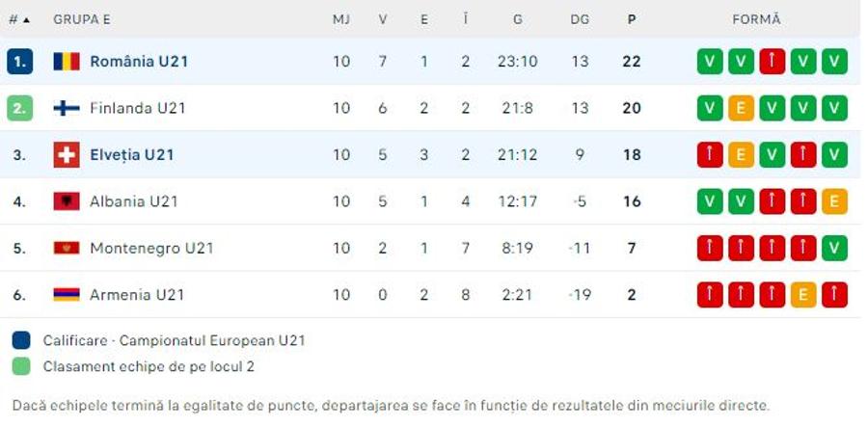Click the Armenia U21 flag icon
Viewport: 868px width, 427px height.
(67, 294)
